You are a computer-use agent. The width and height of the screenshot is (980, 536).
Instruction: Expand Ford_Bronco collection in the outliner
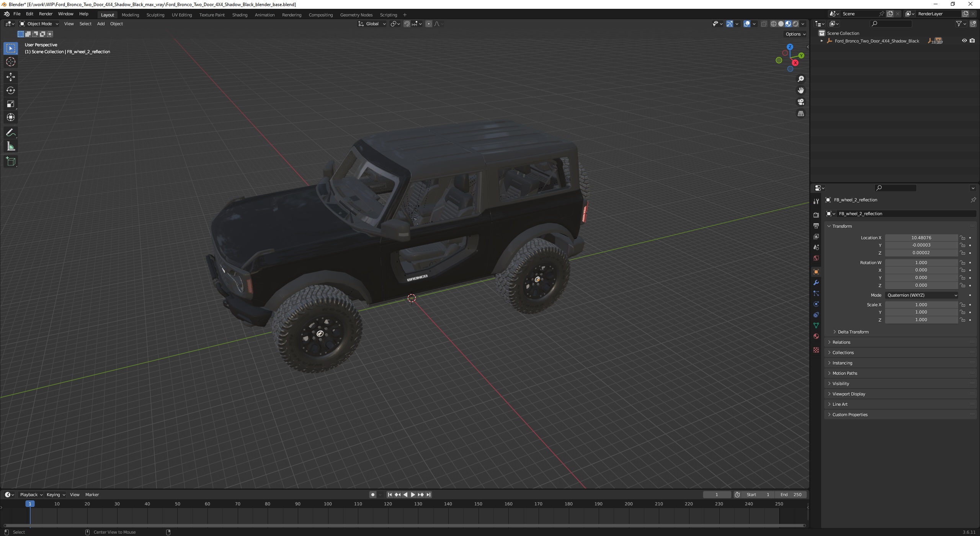point(822,41)
